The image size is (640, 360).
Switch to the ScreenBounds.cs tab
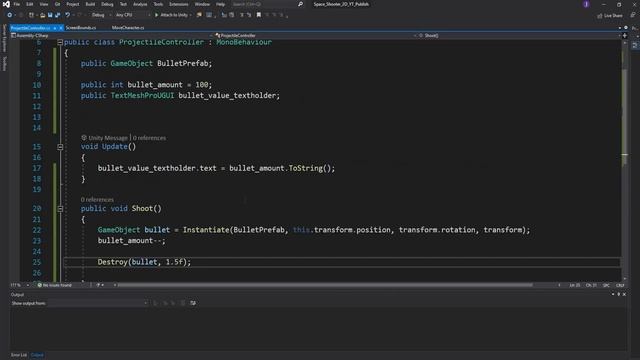(x=81, y=28)
